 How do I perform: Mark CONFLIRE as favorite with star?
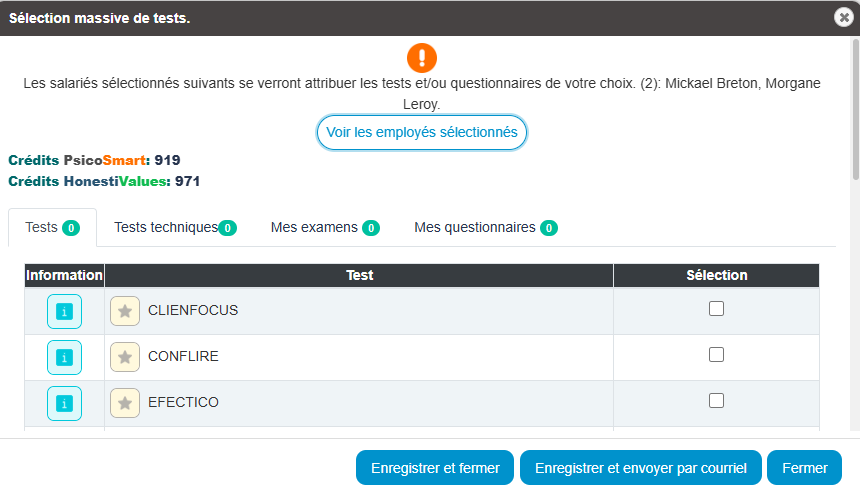point(125,357)
